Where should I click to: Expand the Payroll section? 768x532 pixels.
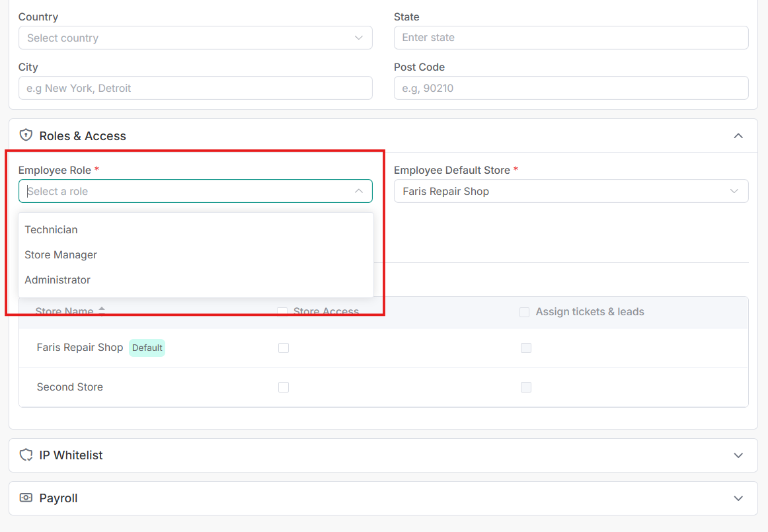point(738,498)
